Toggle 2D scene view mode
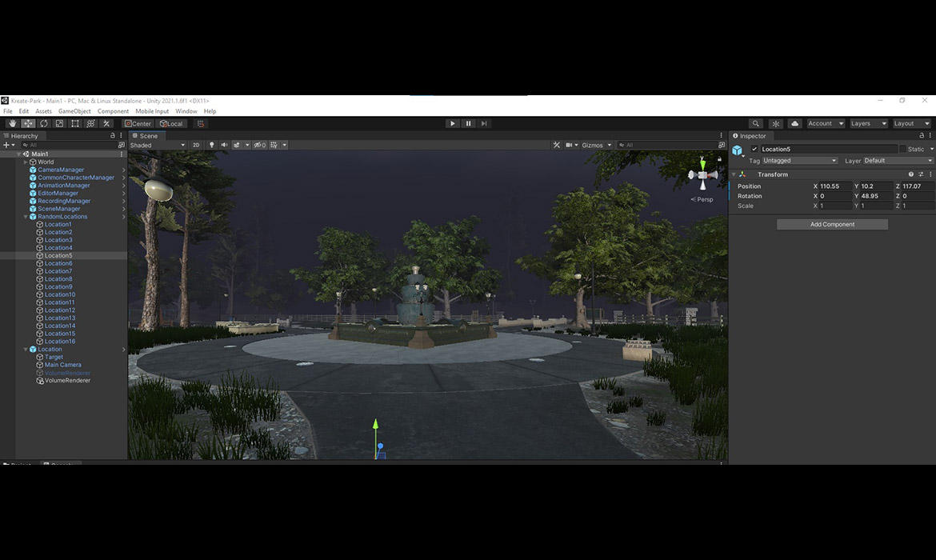 coord(196,146)
